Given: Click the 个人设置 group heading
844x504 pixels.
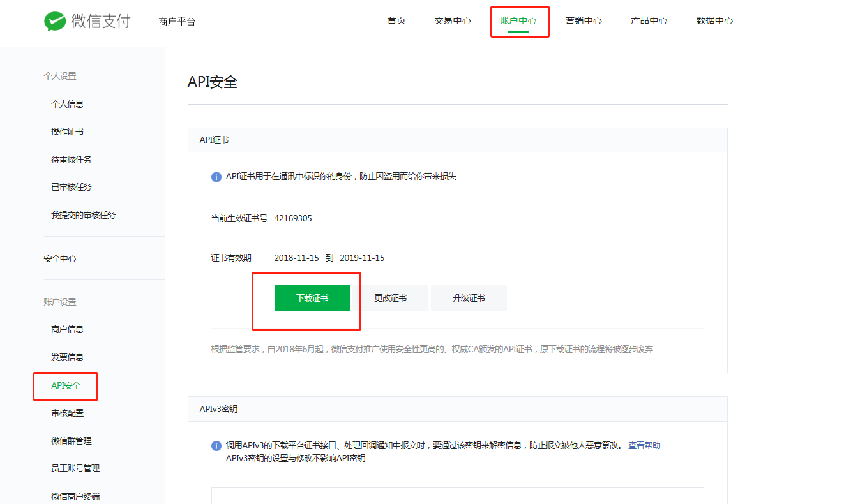Looking at the screenshot, I should pos(60,76).
